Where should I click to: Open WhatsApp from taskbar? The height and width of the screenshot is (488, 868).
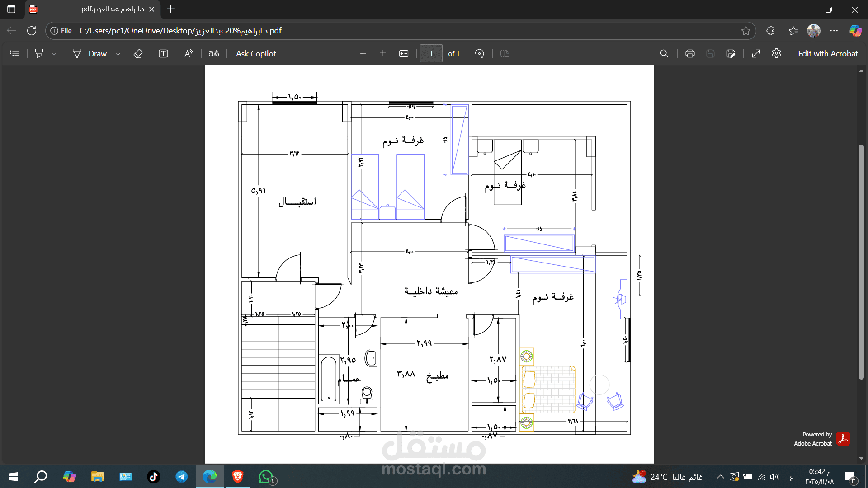[x=266, y=477]
